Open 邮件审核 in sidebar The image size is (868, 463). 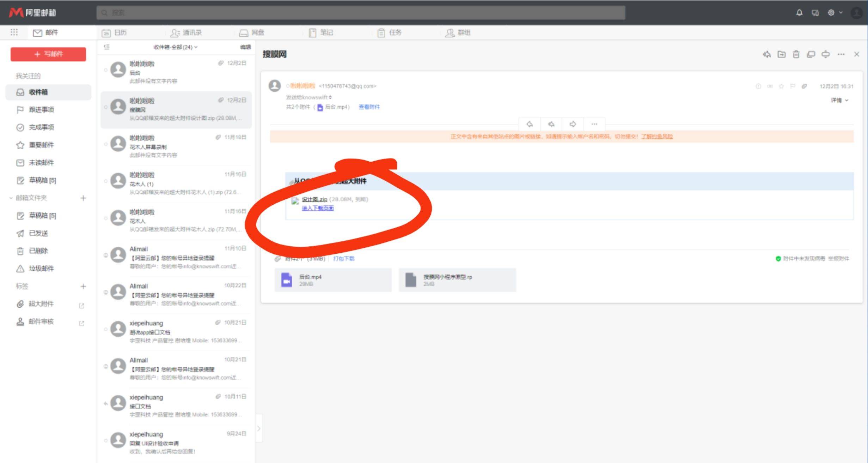pyautogui.click(x=41, y=321)
